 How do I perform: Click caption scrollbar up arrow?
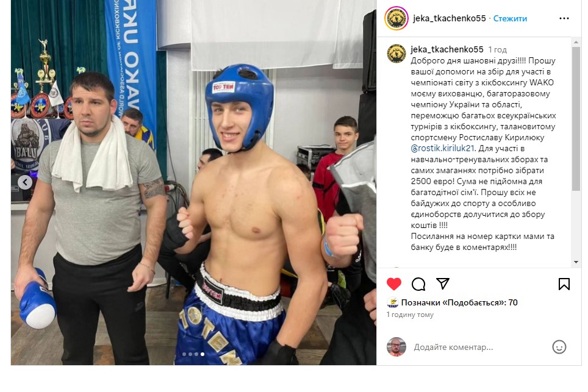[x=576, y=43]
